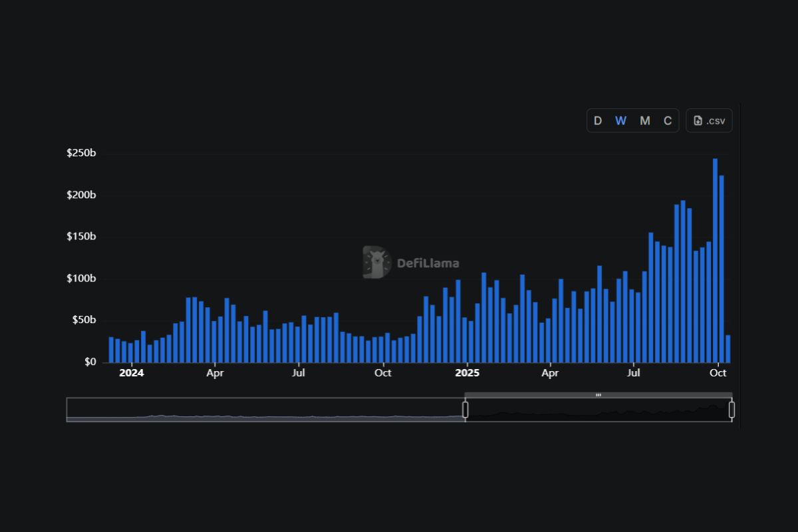Screen dimensions: 798x532
Task: Select the W weekly grouping option
Action: 620,121
